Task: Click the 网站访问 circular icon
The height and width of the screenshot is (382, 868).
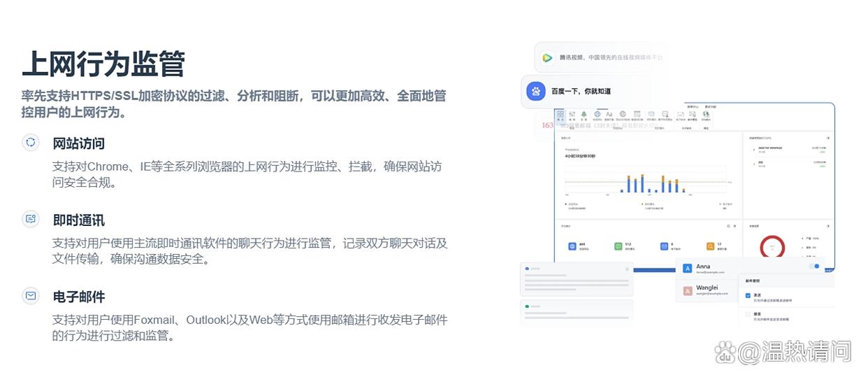Action: pos(31,142)
